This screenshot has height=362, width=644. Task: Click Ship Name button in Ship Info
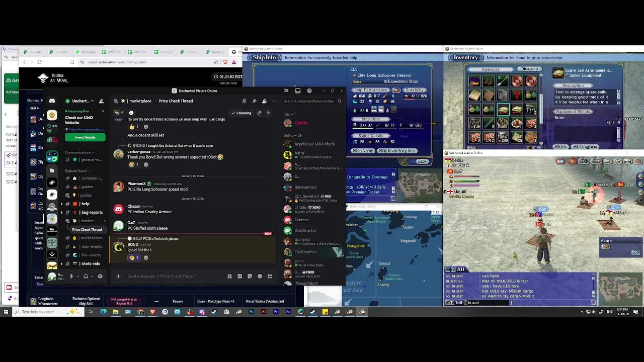click(x=363, y=151)
